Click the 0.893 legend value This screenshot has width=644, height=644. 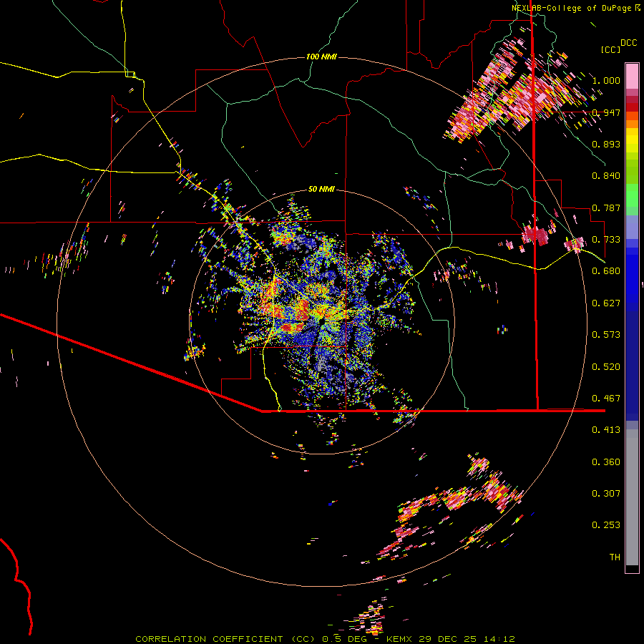tap(606, 144)
